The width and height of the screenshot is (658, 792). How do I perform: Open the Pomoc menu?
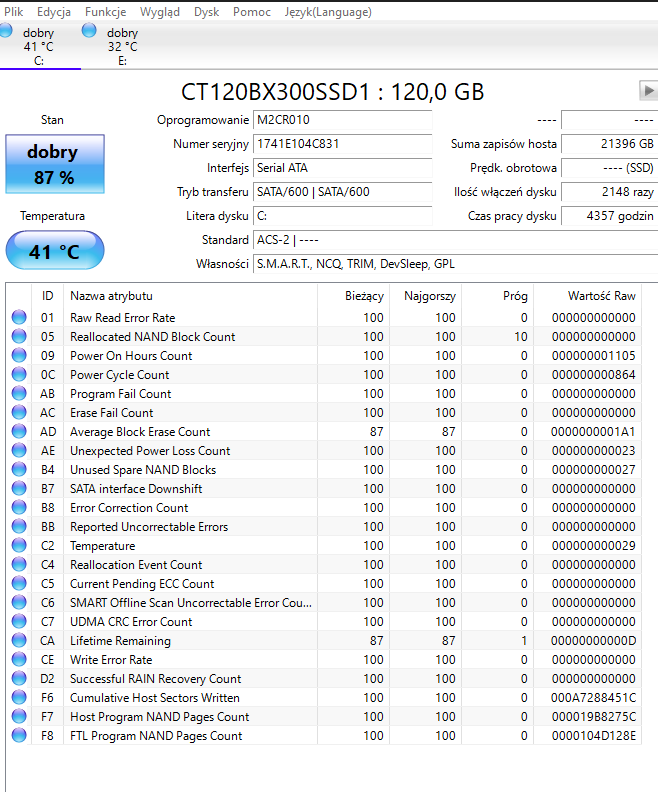(x=251, y=12)
